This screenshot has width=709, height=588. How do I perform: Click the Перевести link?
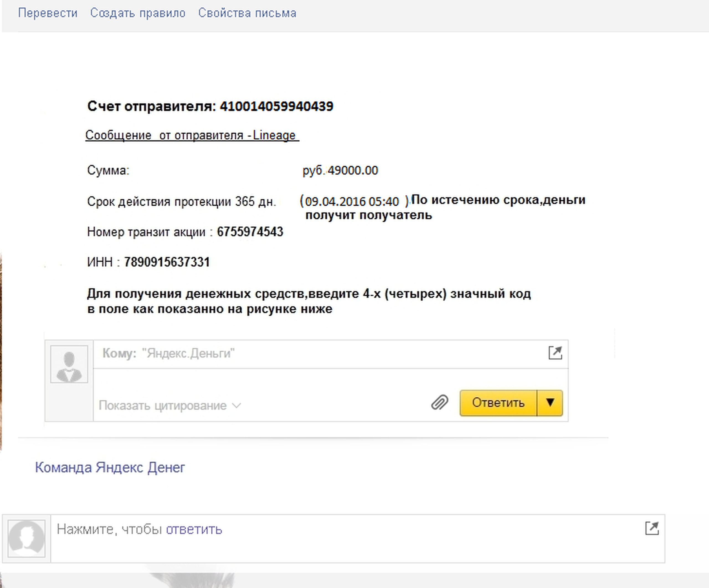pos(48,13)
